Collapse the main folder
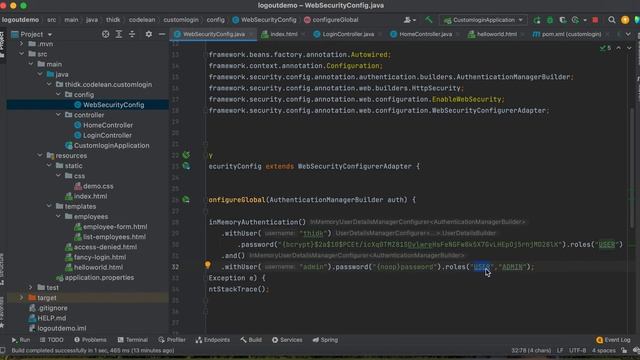This screenshot has width=640, height=360. click(31, 64)
